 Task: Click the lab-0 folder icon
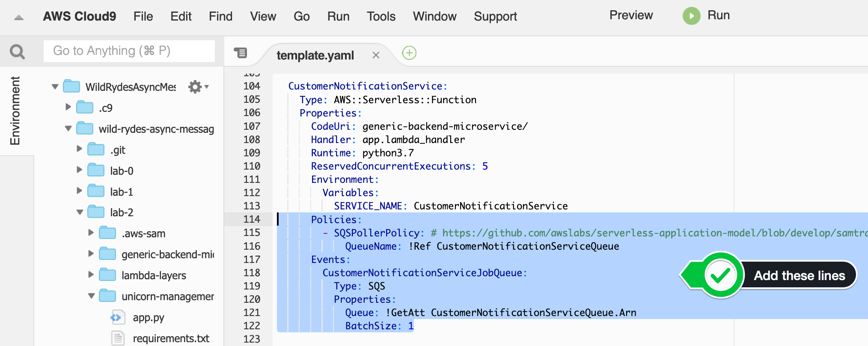point(96,170)
